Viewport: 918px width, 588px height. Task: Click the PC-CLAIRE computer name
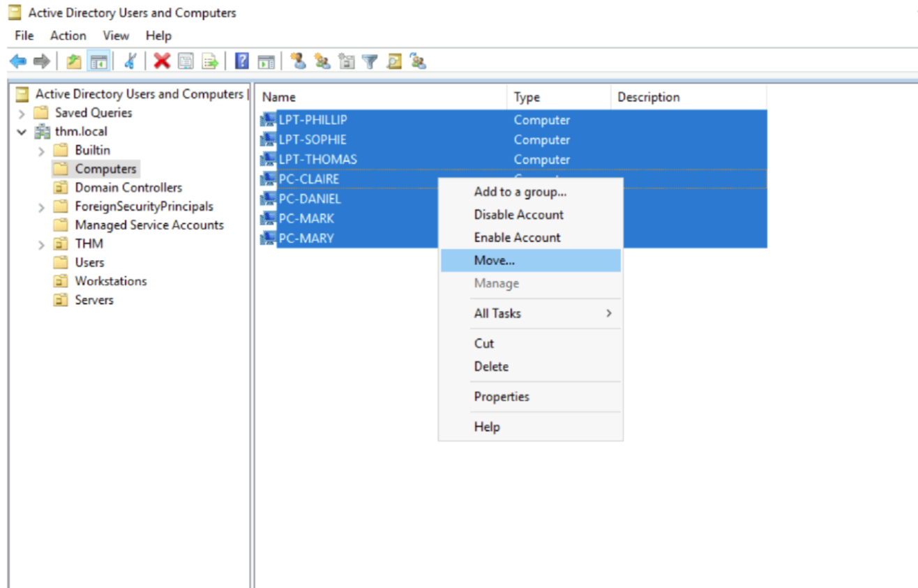click(308, 179)
